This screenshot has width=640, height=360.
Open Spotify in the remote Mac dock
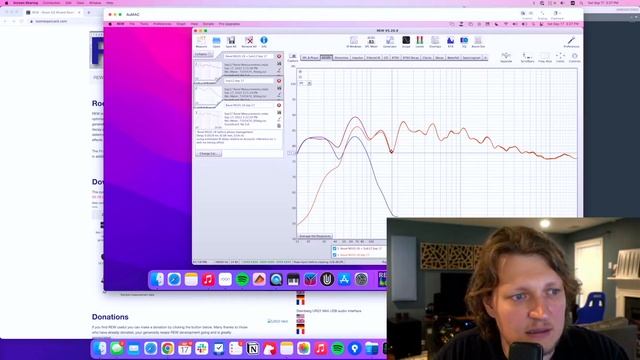(242, 280)
